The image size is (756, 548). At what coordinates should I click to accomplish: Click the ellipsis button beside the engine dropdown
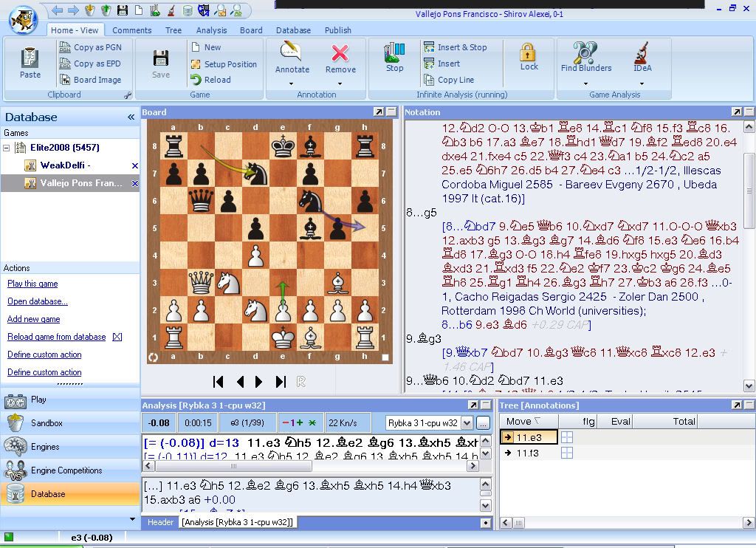pos(483,423)
